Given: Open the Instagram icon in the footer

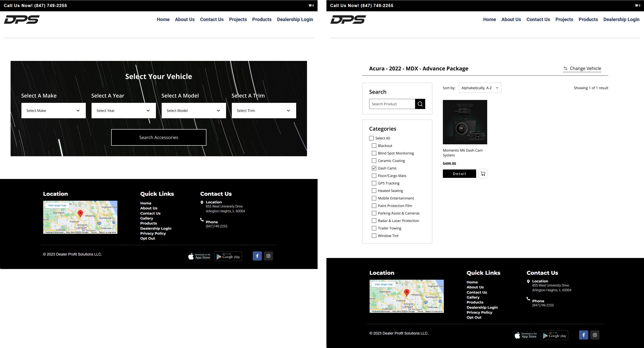Looking at the screenshot, I should tap(595, 335).
